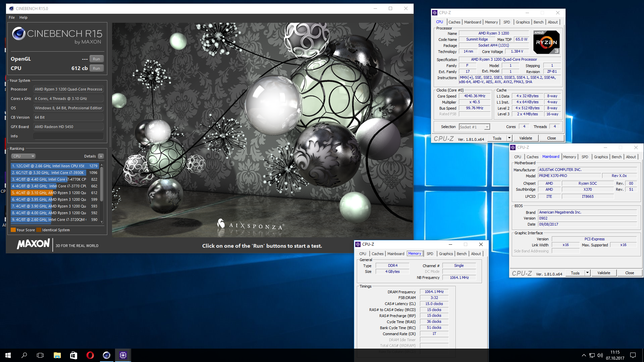Run the CPU benchmark

pyautogui.click(x=97, y=68)
